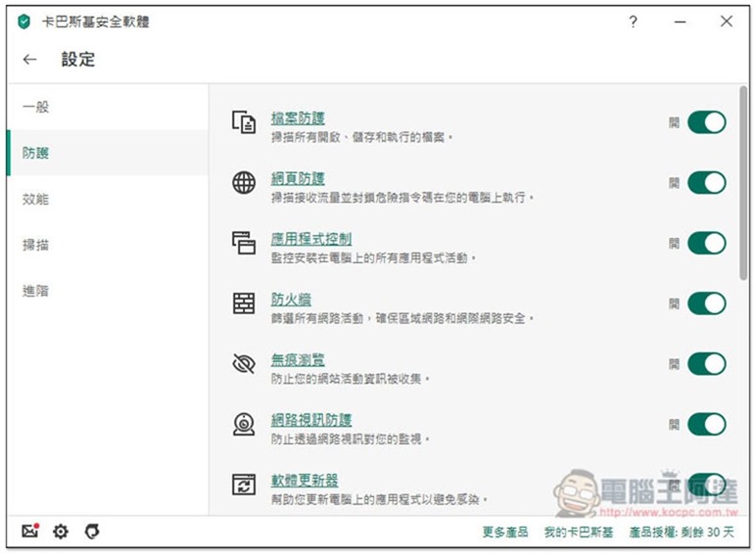The width and height of the screenshot is (756, 554).
Task: Click the Web Protection (網頁防護) globe icon
Action: [244, 183]
